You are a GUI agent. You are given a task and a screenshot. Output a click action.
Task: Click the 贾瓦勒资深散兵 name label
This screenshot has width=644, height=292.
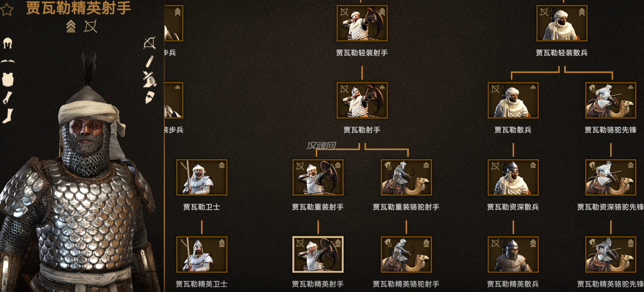(x=513, y=207)
